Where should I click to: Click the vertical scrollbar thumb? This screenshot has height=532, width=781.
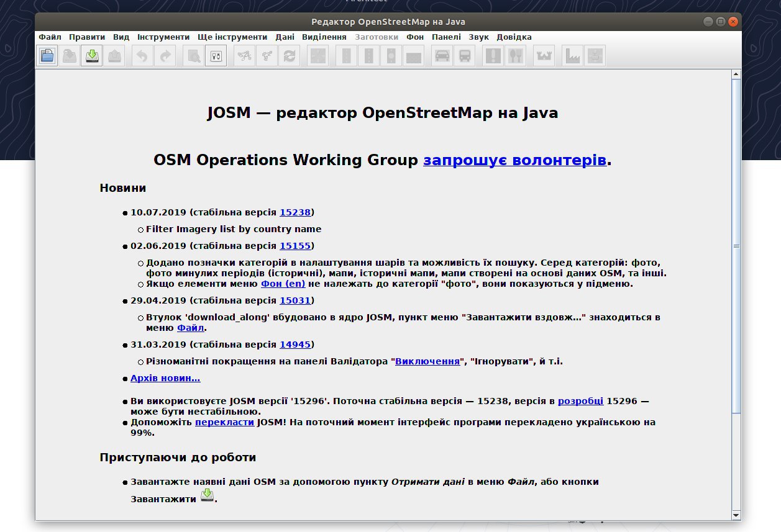click(736, 246)
